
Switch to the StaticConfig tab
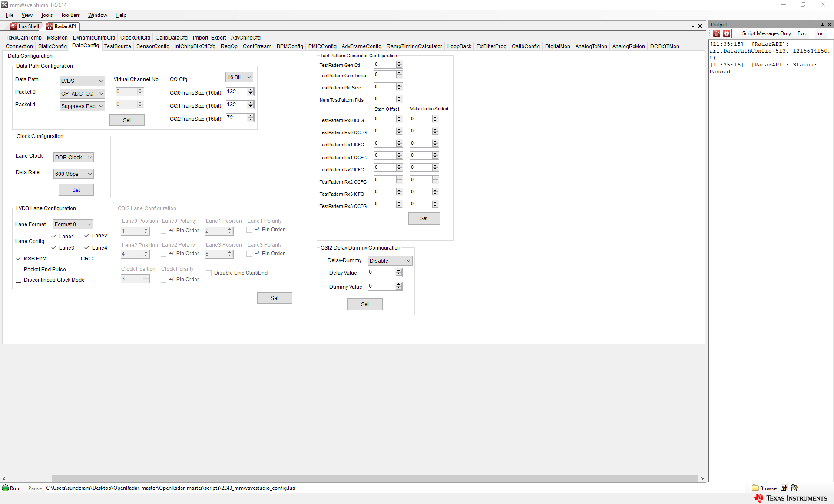click(53, 46)
